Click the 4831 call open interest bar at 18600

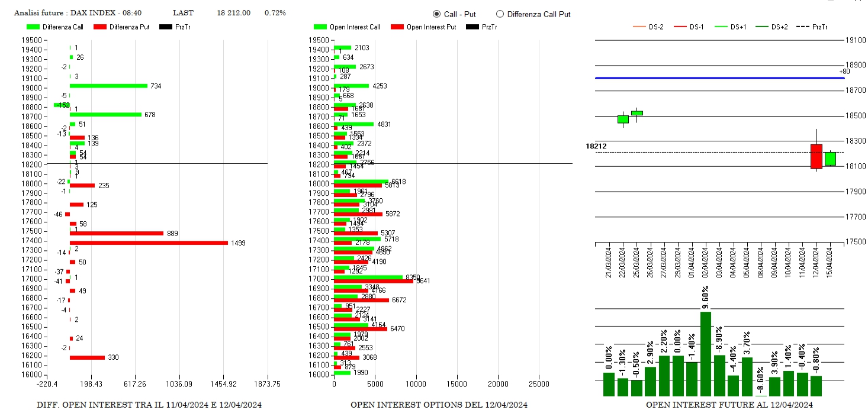353,124
